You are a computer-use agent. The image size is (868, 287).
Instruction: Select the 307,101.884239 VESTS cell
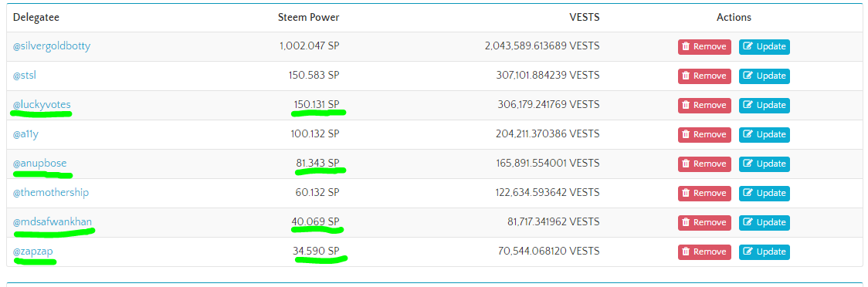tap(548, 75)
